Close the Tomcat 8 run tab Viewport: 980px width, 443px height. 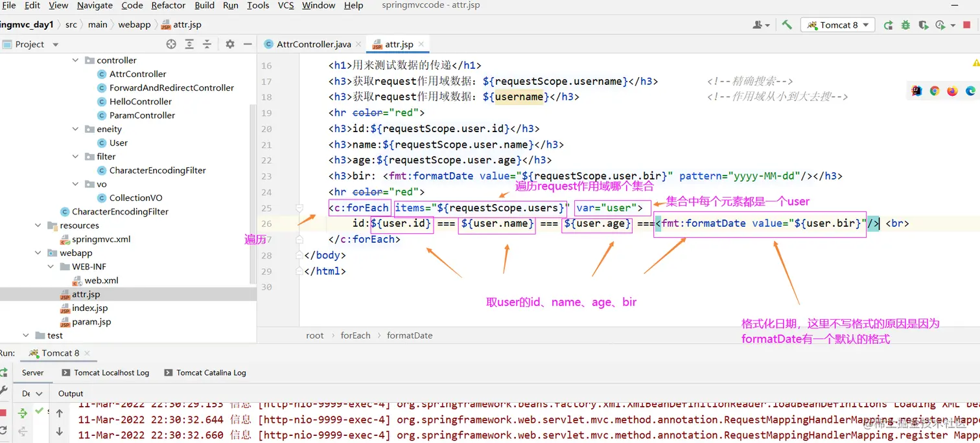pos(87,353)
